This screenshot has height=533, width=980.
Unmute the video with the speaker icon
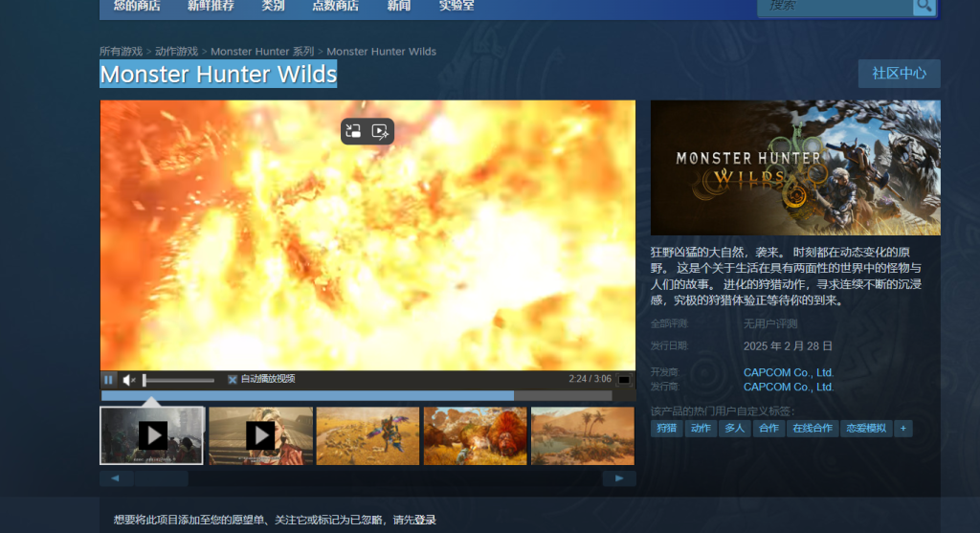(x=129, y=379)
